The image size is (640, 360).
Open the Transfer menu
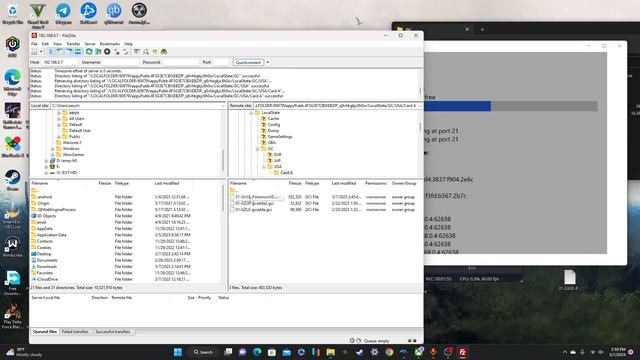73,44
